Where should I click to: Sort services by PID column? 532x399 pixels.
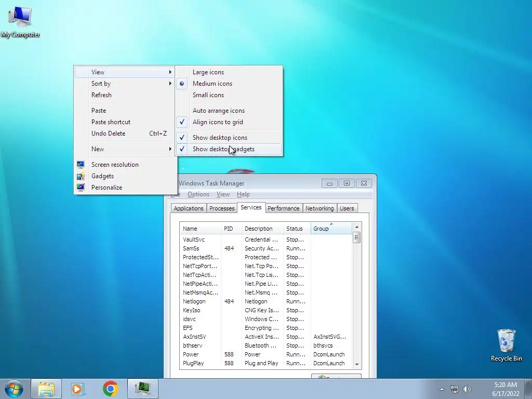click(x=231, y=229)
